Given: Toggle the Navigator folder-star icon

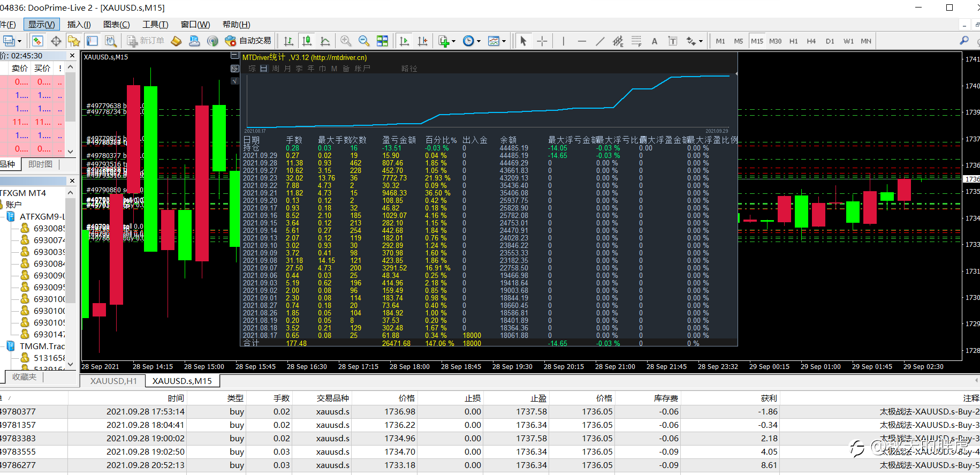Looking at the screenshot, I should pyautogui.click(x=74, y=41).
